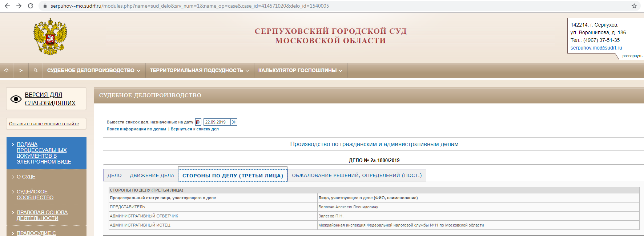This screenshot has height=236, width=644.
Task: Open the ДВИЖЕНИЕ ДЕЛА tab
Action: pos(152,175)
